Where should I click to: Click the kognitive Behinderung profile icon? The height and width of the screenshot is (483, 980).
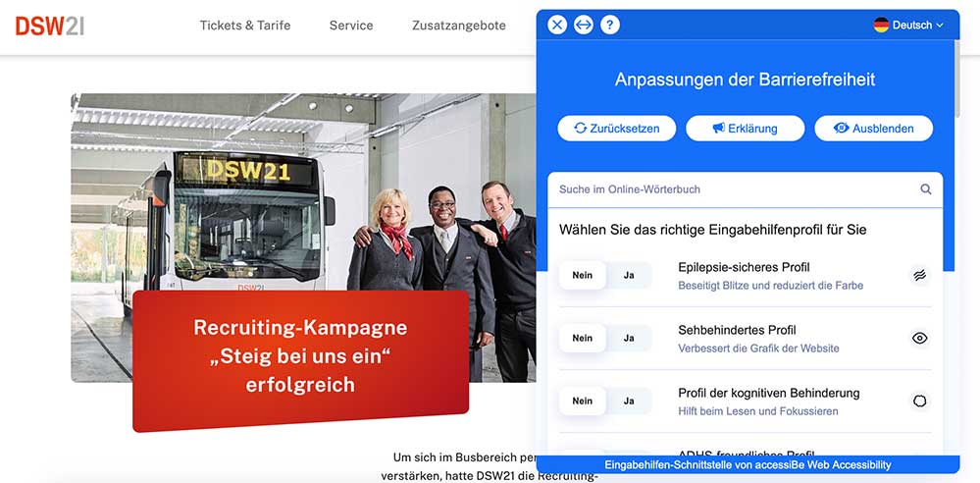pyautogui.click(x=919, y=402)
